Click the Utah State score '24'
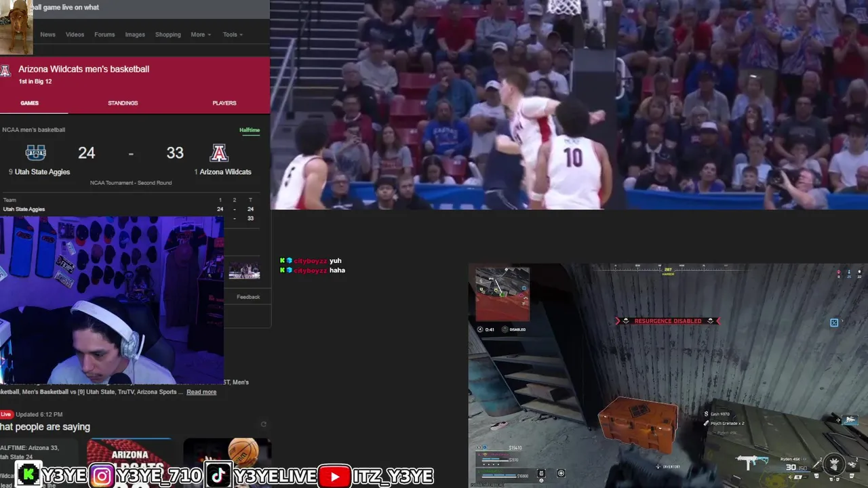 (x=86, y=153)
